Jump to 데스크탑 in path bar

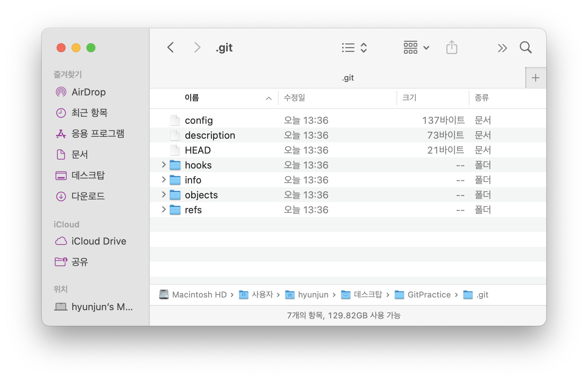[361, 295]
